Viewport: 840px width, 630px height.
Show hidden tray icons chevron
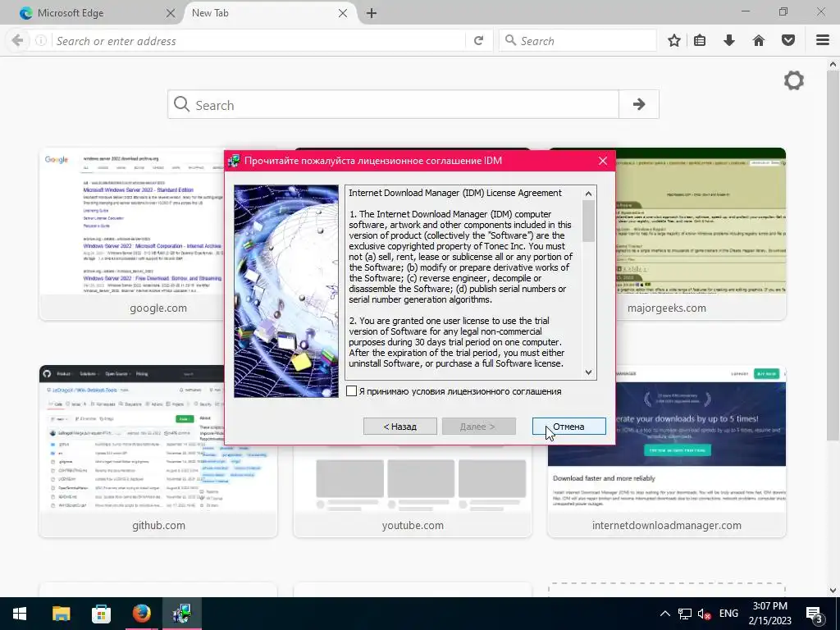(664, 614)
